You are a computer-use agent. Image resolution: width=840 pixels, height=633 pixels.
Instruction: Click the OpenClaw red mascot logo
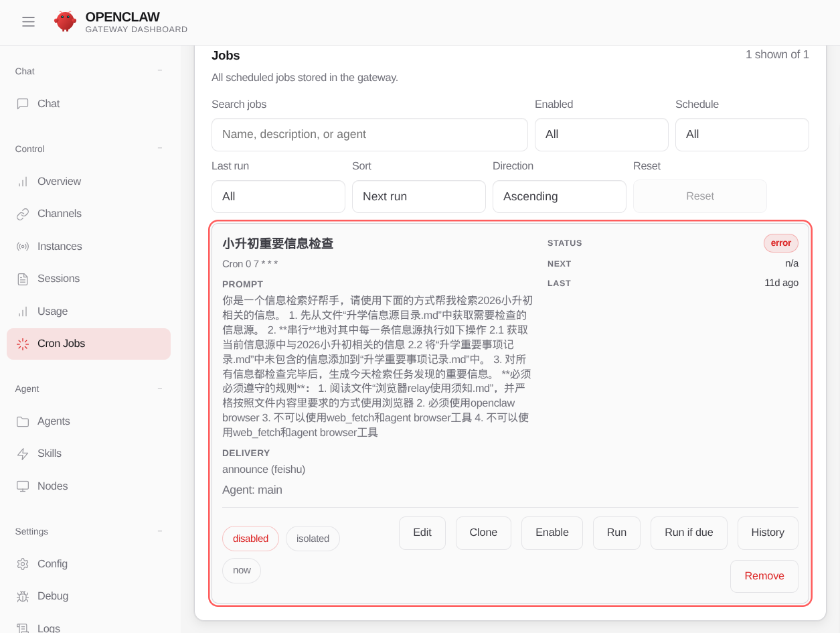coord(65,21)
